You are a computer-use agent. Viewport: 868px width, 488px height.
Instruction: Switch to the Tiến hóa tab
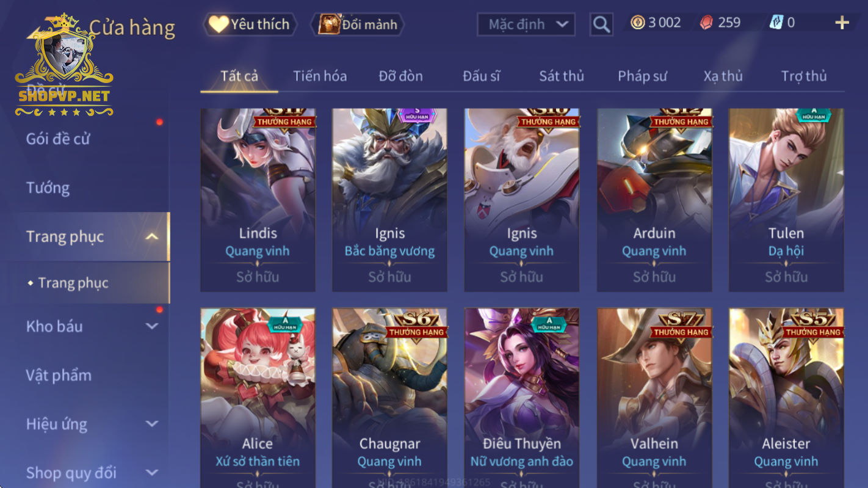coord(320,76)
